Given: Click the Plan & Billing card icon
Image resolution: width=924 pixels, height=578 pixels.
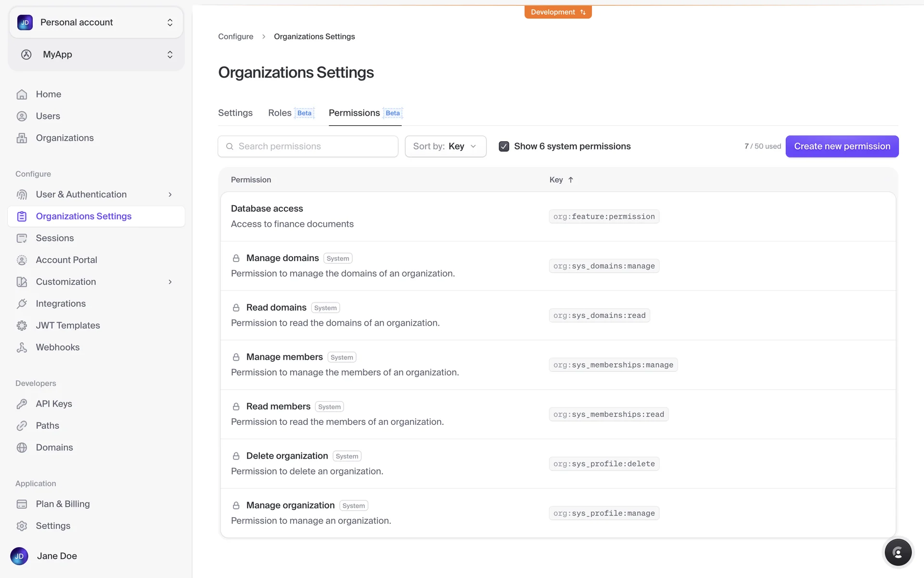Looking at the screenshot, I should pos(22,504).
